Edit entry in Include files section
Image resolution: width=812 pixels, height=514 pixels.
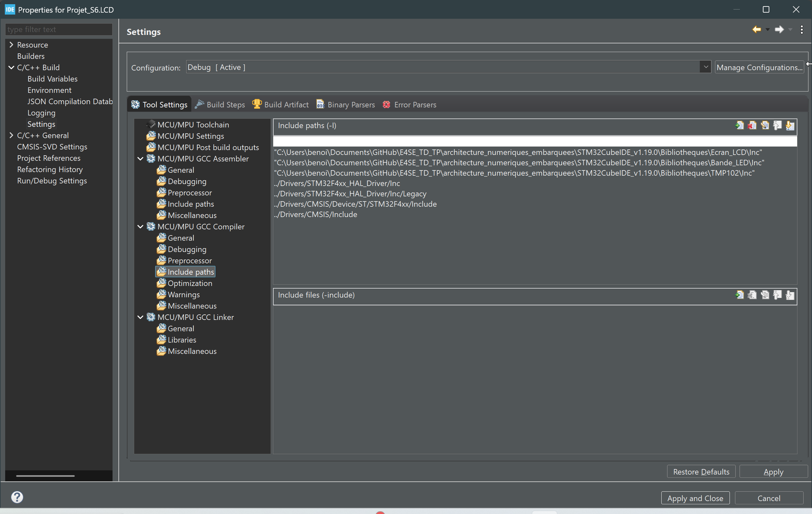(765, 295)
